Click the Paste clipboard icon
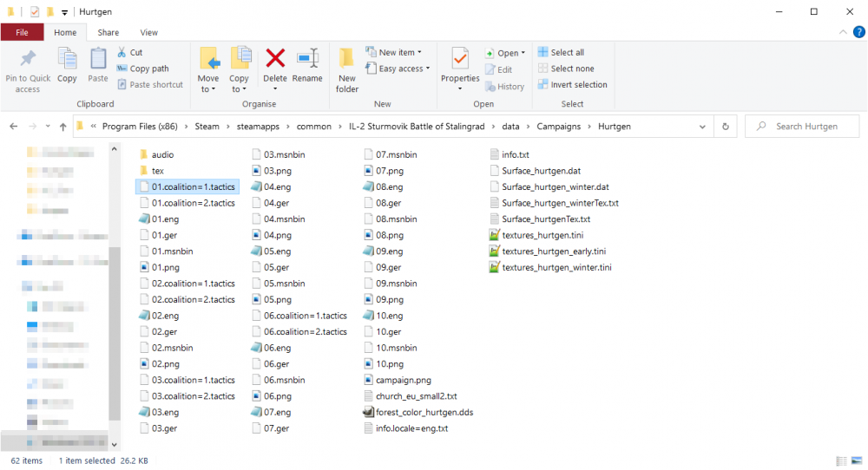Viewport: 868px width, 470px height. (98, 59)
